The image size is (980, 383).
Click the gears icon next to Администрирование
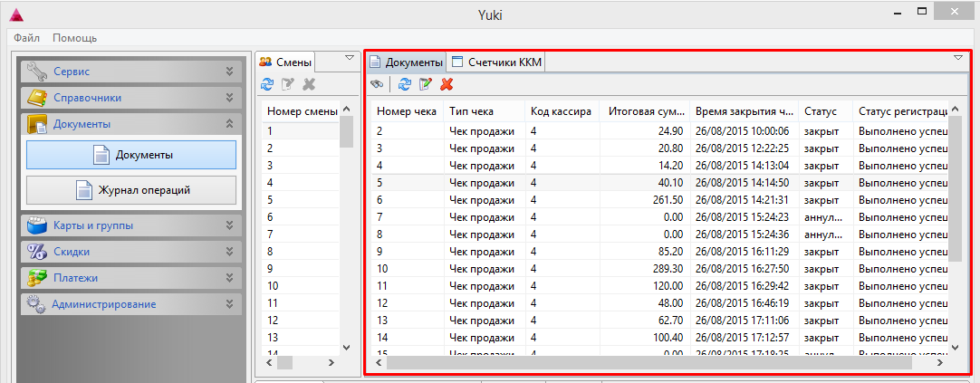pos(37,304)
